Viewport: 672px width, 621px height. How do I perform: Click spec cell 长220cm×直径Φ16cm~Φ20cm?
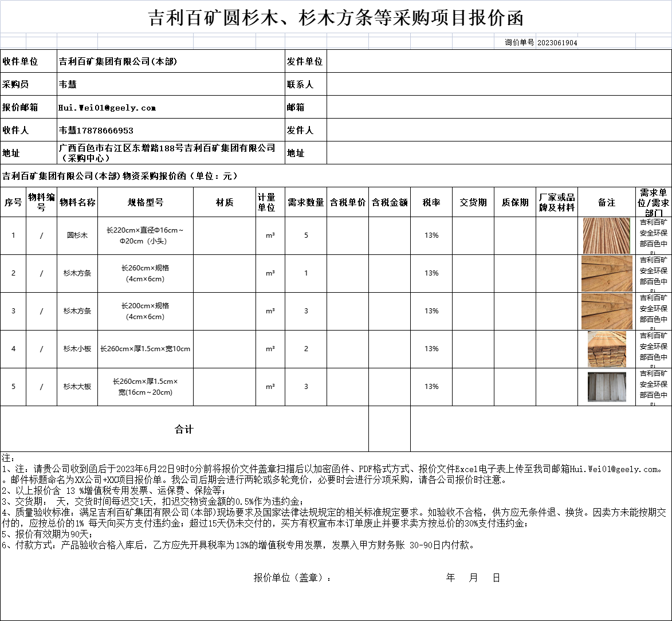click(146, 235)
